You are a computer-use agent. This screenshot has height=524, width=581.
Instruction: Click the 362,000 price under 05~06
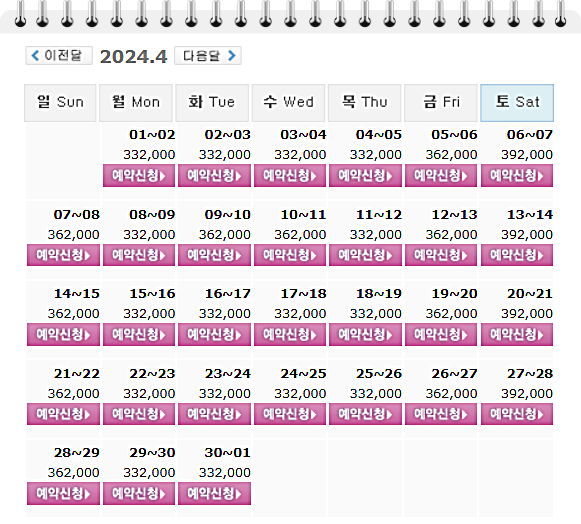click(451, 155)
